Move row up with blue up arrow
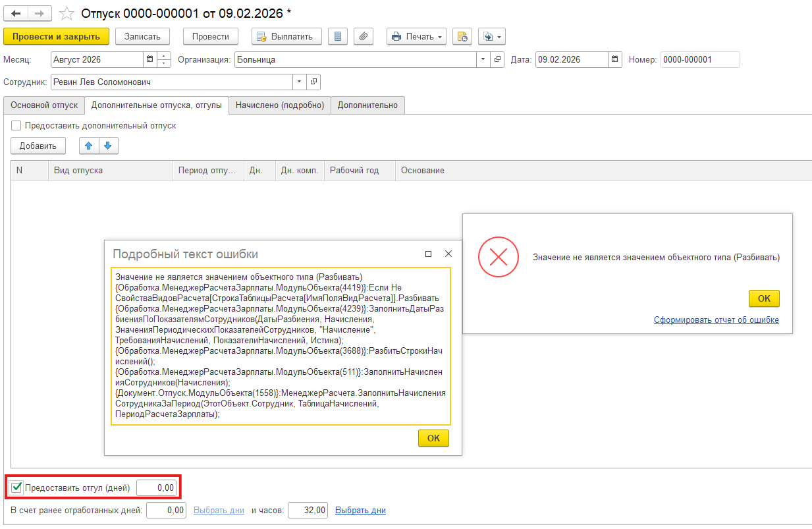 pyautogui.click(x=89, y=146)
